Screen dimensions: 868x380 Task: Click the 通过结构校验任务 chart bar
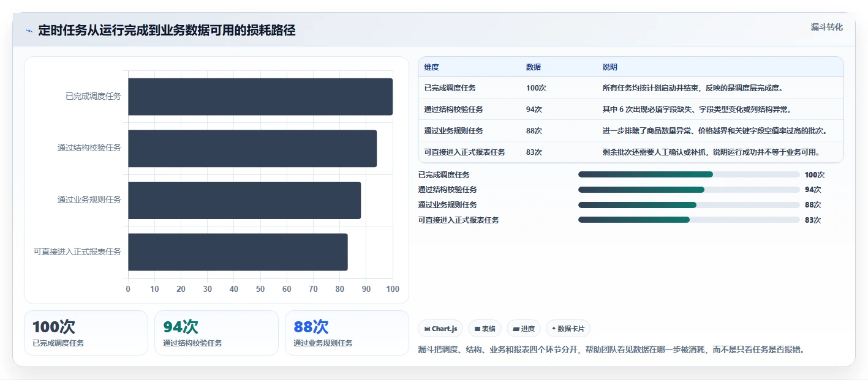coord(252,148)
